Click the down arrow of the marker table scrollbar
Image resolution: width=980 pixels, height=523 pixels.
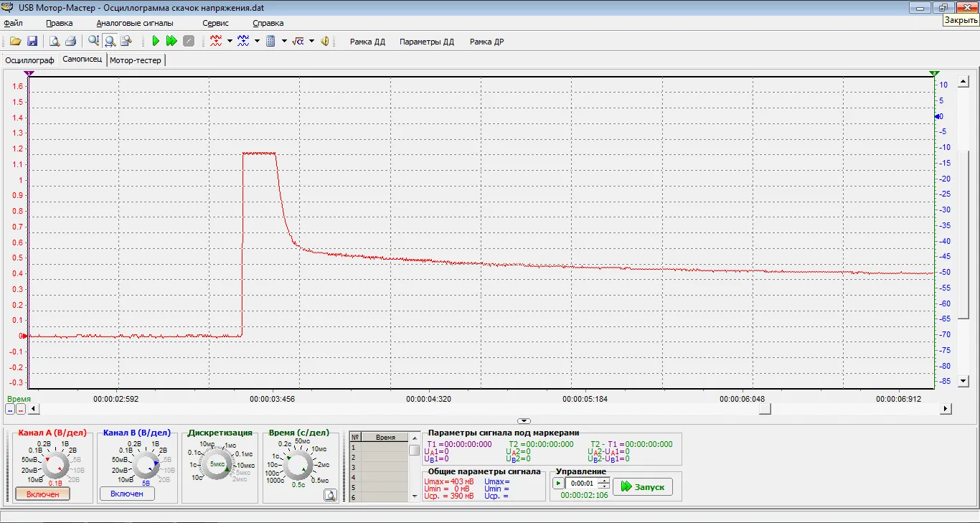point(415,497)
